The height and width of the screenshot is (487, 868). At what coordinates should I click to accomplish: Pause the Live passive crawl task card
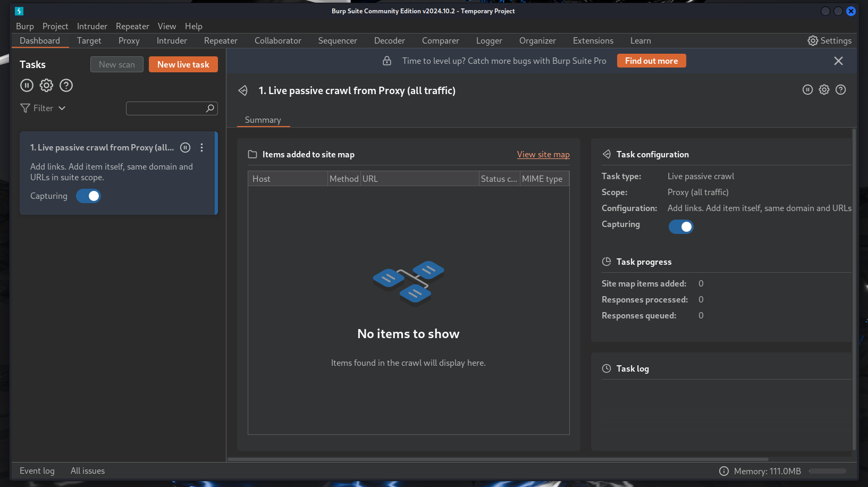click(184, 147)
